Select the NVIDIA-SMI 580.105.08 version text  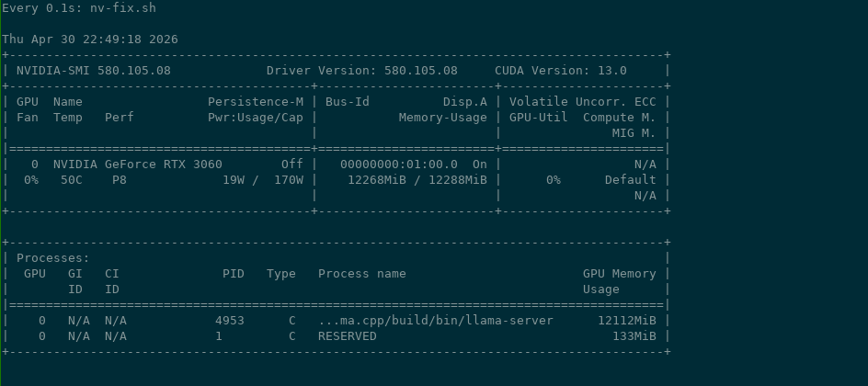click(x=94, y=71)
